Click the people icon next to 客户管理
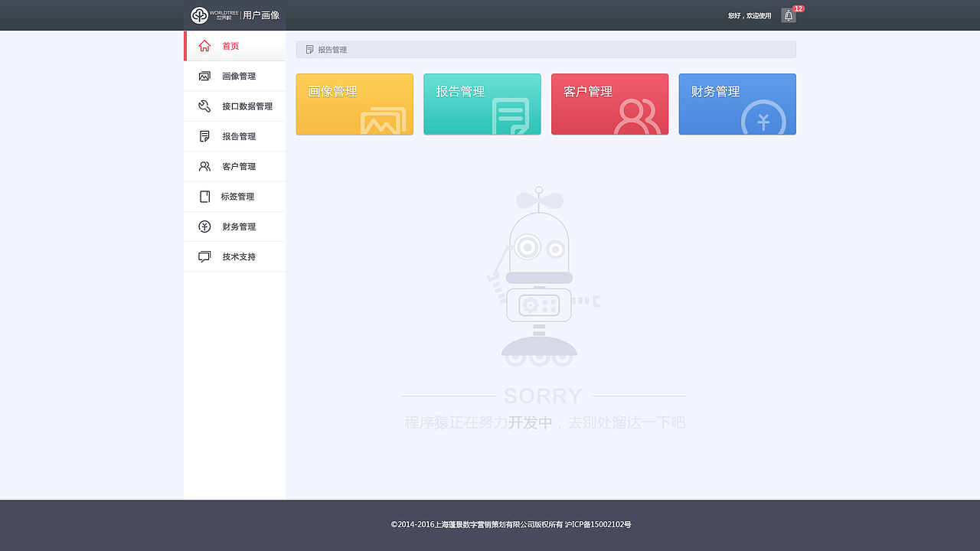 point(204,166)
